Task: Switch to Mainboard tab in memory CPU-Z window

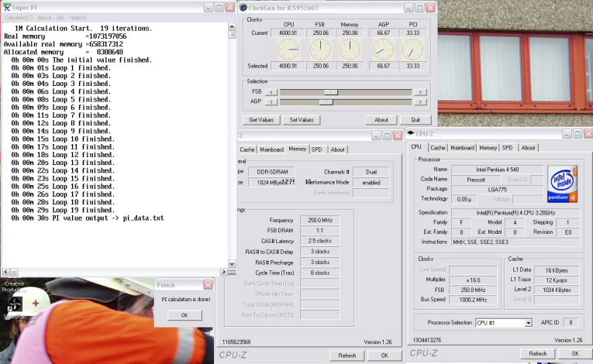Action: (x=271, y=149)
